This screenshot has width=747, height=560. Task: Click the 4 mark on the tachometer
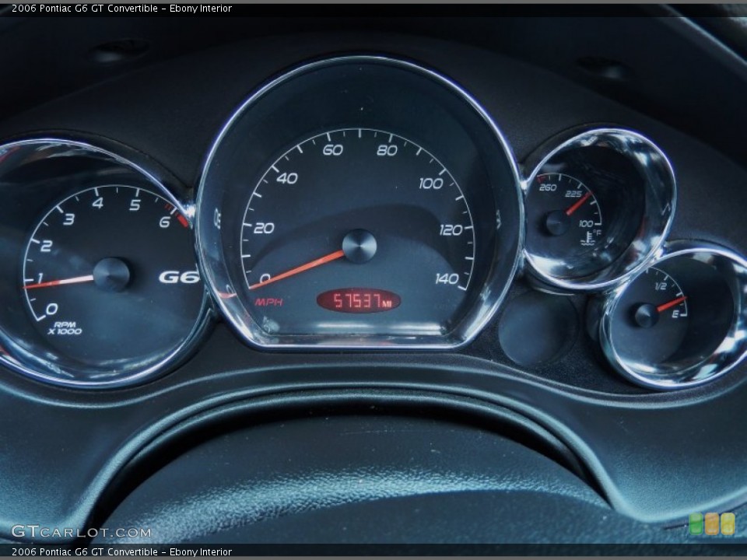click(98, 203)
